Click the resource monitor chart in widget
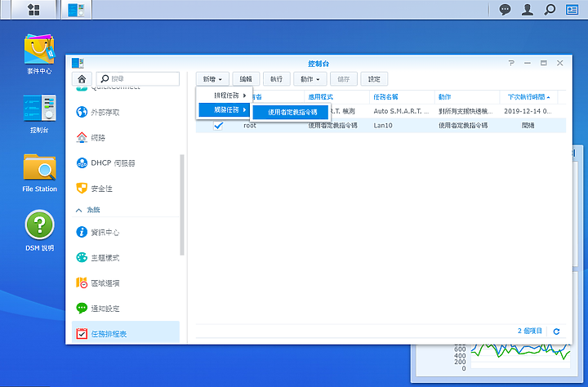The width and height of the screenshot is (588, 387). coord(520,356)
